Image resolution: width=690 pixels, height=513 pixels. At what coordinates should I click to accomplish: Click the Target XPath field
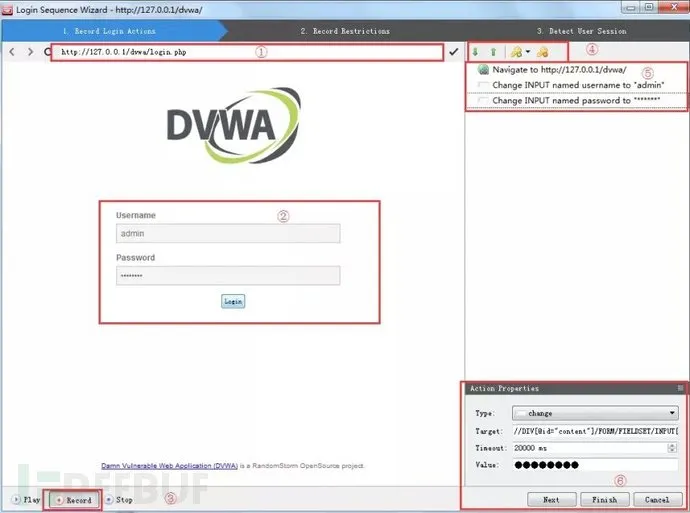595,431
